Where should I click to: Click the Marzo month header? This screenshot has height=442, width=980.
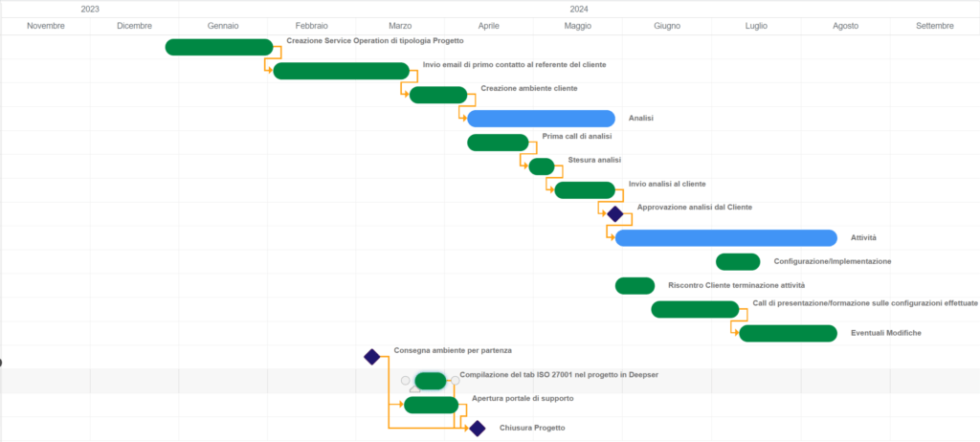[x=400, y=26]
